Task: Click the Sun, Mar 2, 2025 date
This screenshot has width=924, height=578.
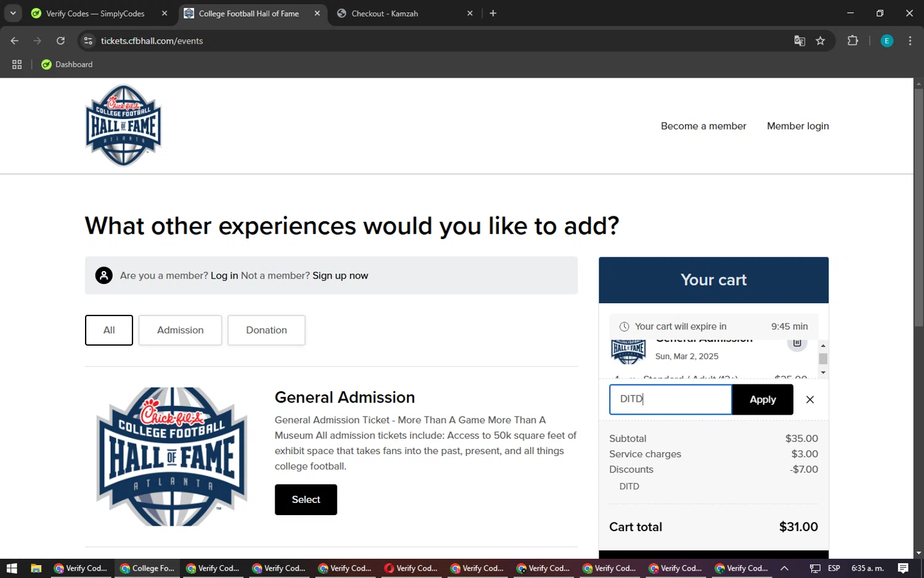Action: [687, 356]
